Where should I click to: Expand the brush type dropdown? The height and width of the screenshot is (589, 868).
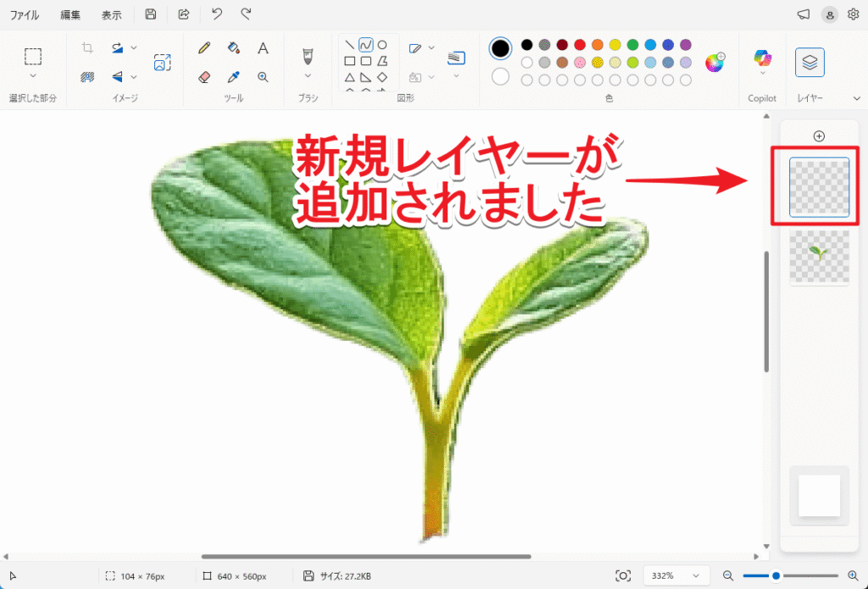pyautogui.click(x=308, y=75)
